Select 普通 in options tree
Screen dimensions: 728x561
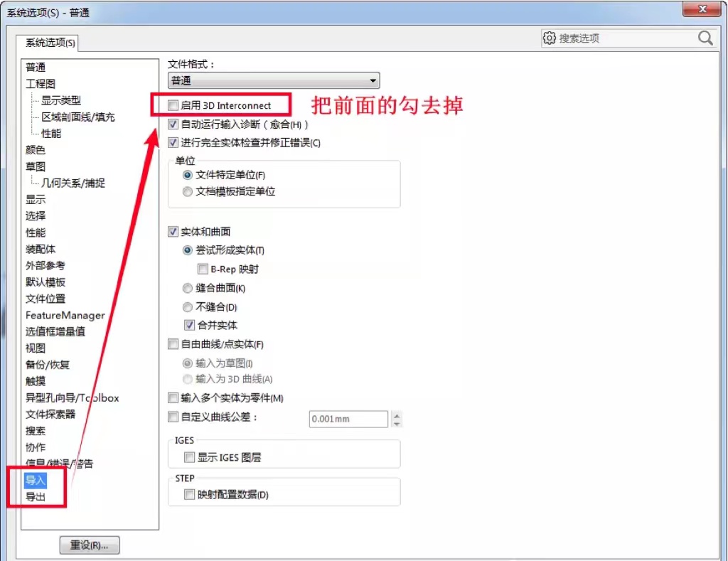pos(36,68)
